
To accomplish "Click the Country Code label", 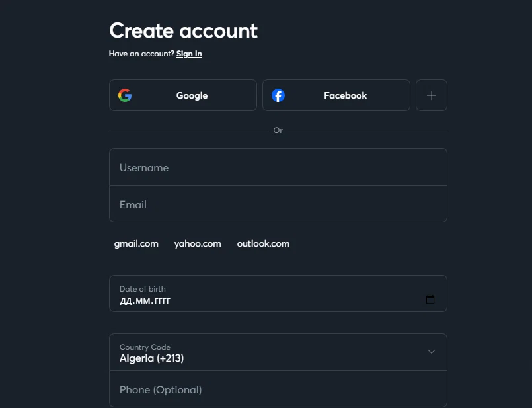I will 145,347.
